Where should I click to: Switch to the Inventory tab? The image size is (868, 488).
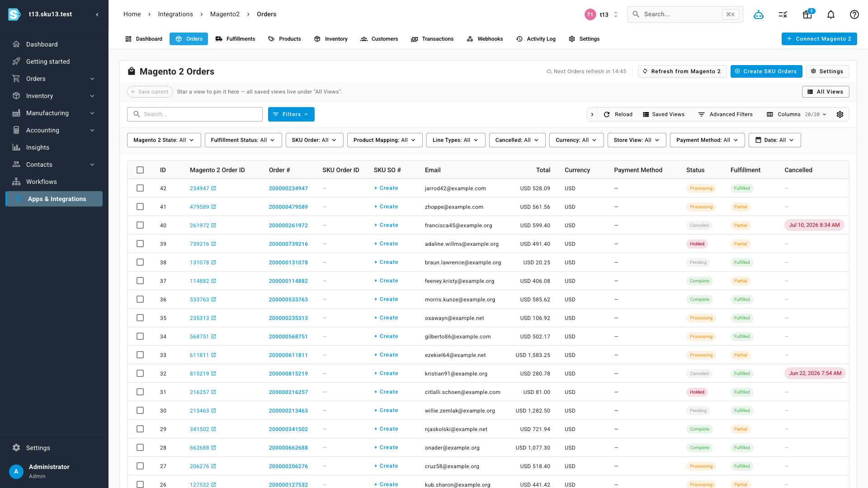331,39
